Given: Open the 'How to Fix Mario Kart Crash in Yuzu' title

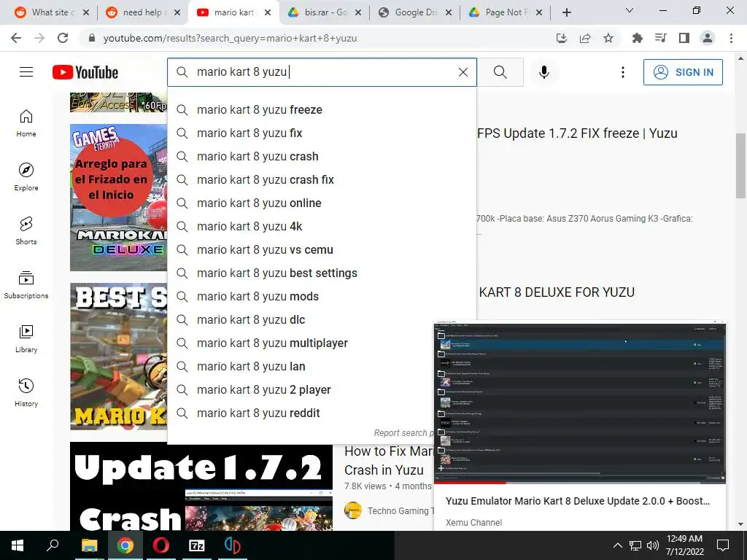Looking at the screenshot, I should pos(389,461).
